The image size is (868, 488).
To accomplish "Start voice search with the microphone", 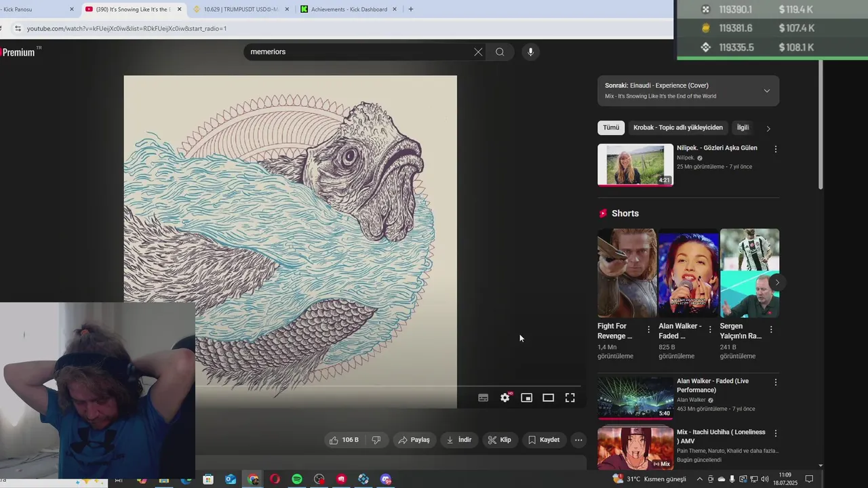I will (530, 52).
